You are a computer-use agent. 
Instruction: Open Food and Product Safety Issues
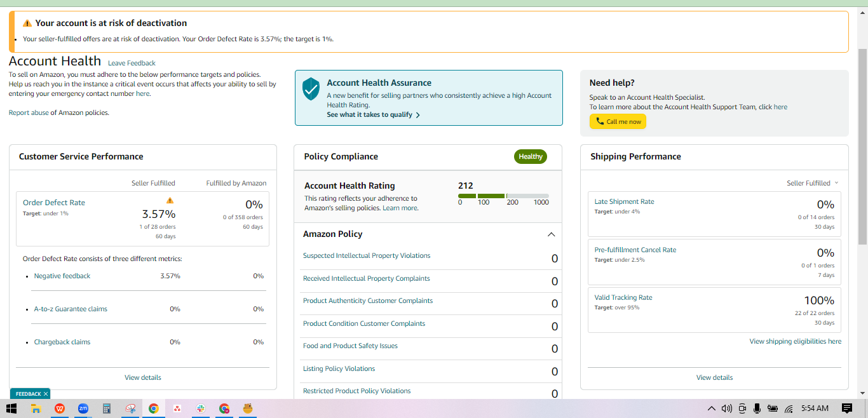point(350,346)
